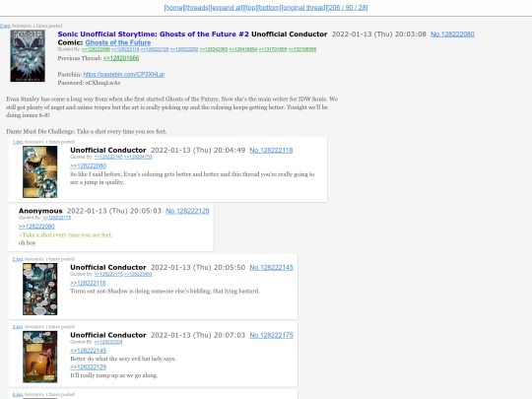
Task: Jump using the [top] link
Action: coord(251,8)
